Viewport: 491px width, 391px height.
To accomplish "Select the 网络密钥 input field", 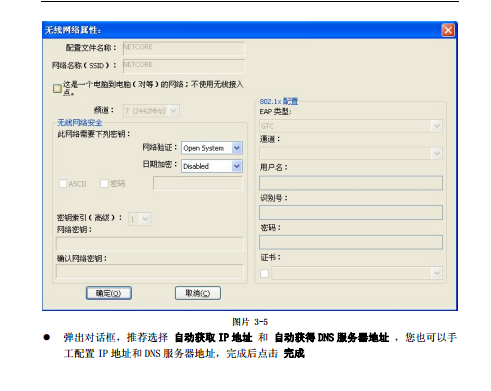I will (x=150, y=244).
